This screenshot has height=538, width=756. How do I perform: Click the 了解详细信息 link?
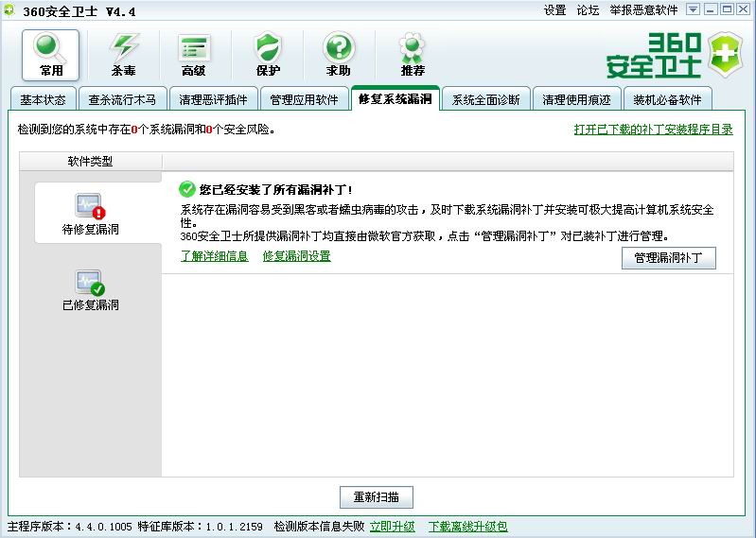215,255
